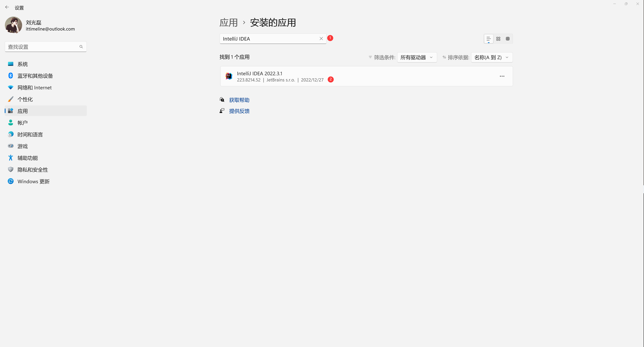644x347 pixels.
Task: Open the 所有驱动器 filter dropdown
Action: (417, 57)
